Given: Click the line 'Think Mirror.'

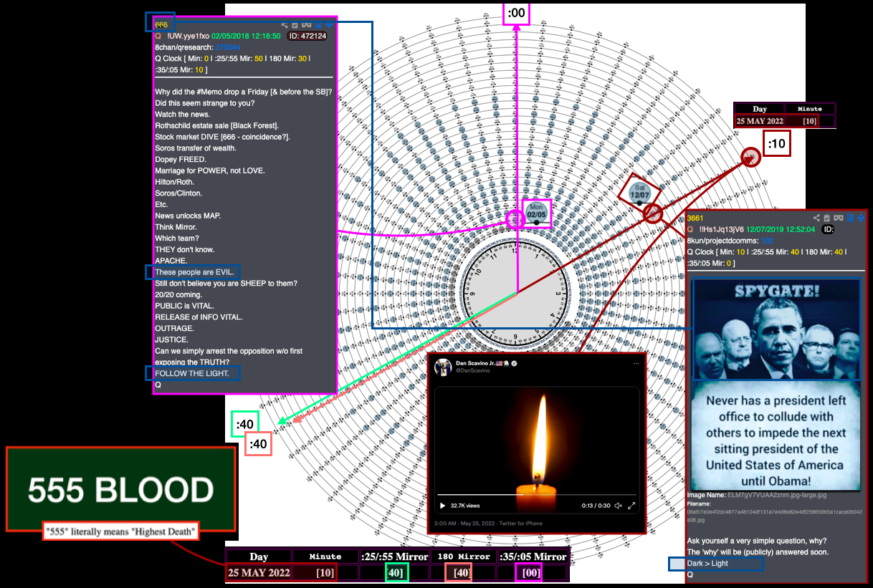Looking at the screenshot, I should 176,227.
